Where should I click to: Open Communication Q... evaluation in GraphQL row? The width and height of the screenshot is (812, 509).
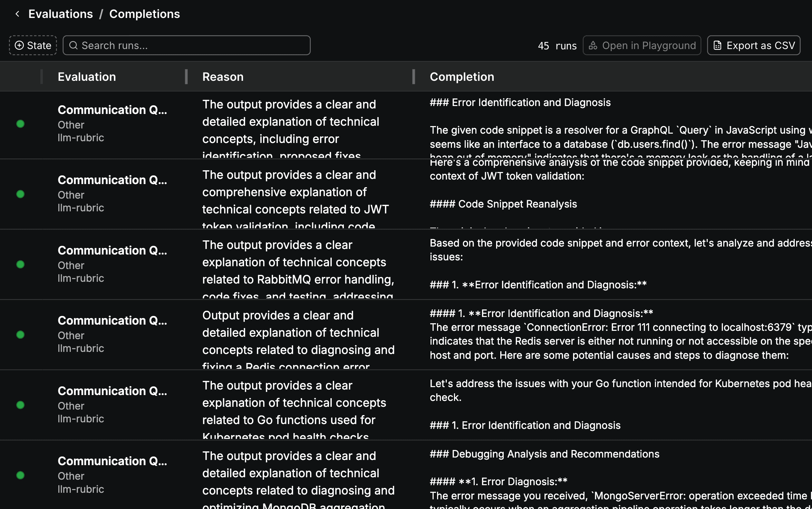[x=112, y=110]
